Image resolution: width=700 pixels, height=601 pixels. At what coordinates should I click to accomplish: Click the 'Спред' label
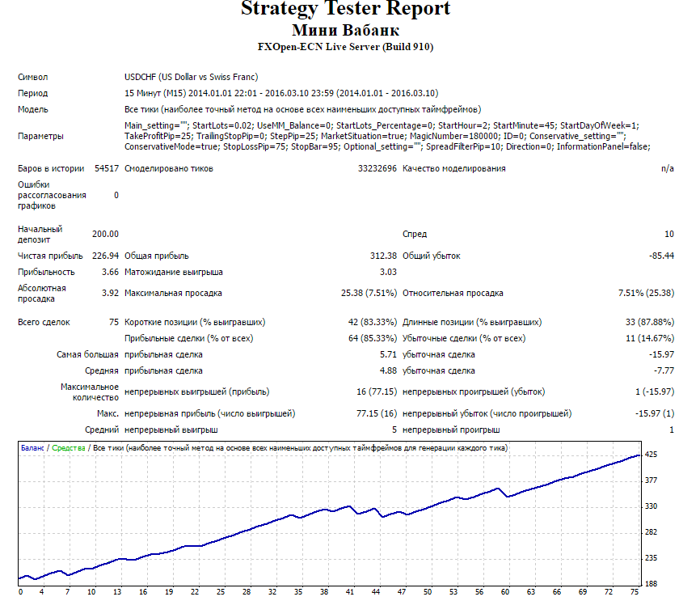pos(415,234)
